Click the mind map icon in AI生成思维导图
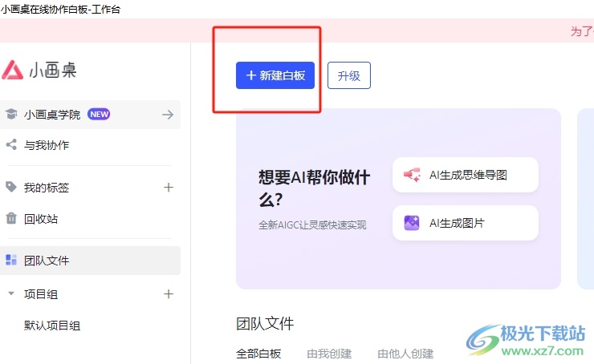594x364 pixels. coord(412,175)
